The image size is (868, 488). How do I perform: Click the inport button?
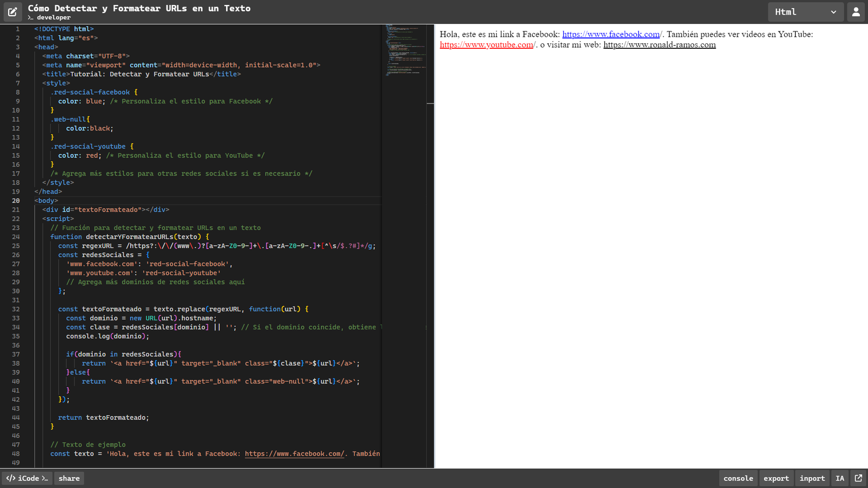click(x=812, y=478)
